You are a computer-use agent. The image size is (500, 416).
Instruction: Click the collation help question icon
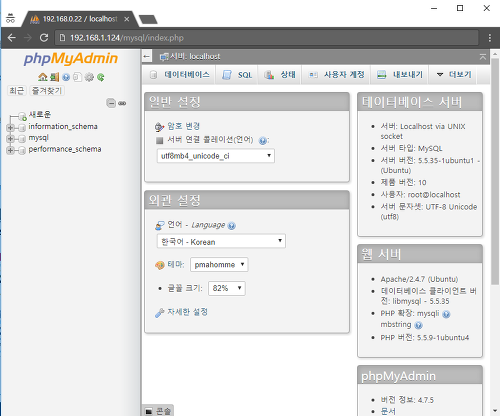point(263,141)
